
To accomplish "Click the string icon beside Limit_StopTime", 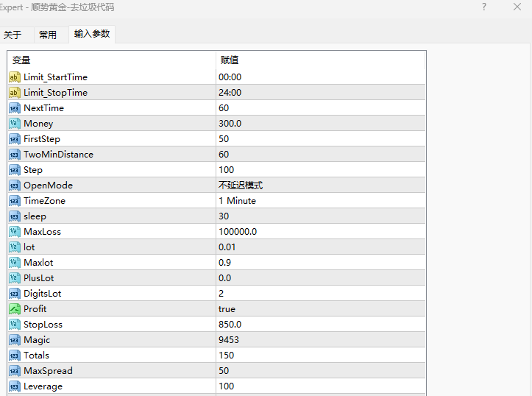I will (15, 93).
